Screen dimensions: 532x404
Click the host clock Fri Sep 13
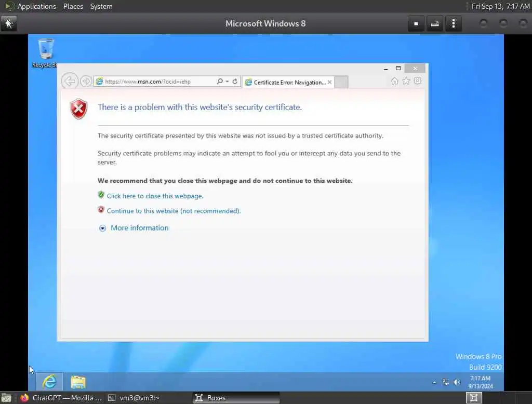click(500, 6)
